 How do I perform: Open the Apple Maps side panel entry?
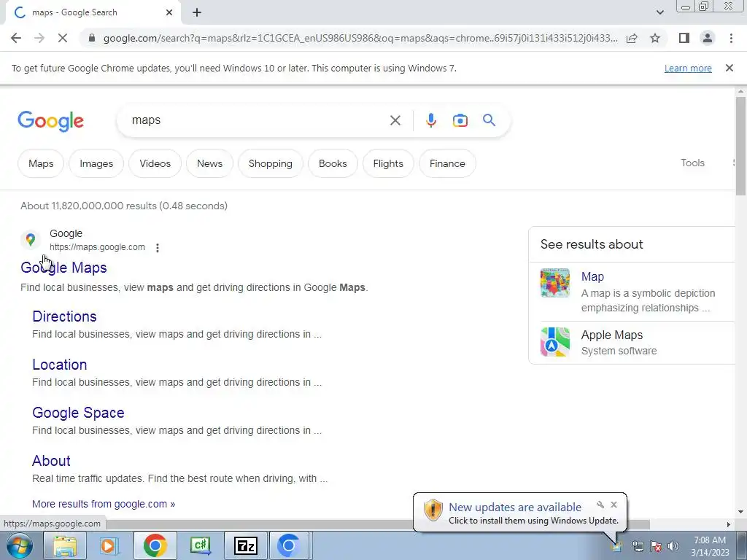pyautogui.click(x=612, y=335)
